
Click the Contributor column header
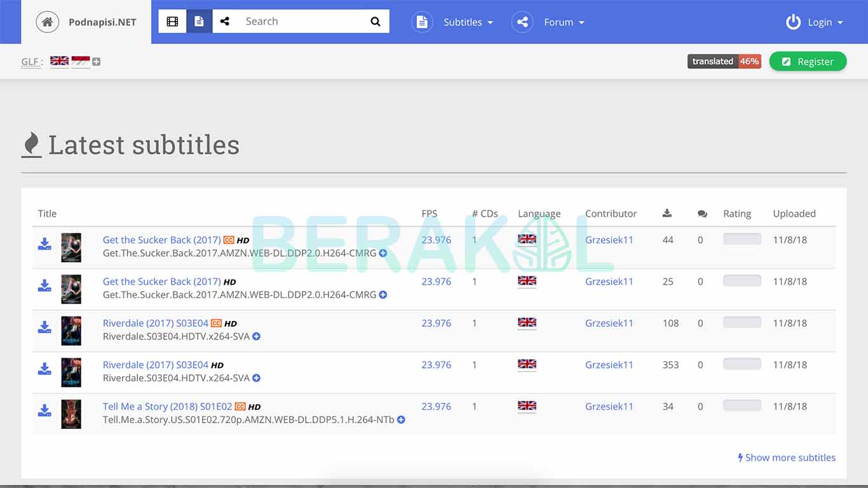pyautogui.click(x=611, y=213)
